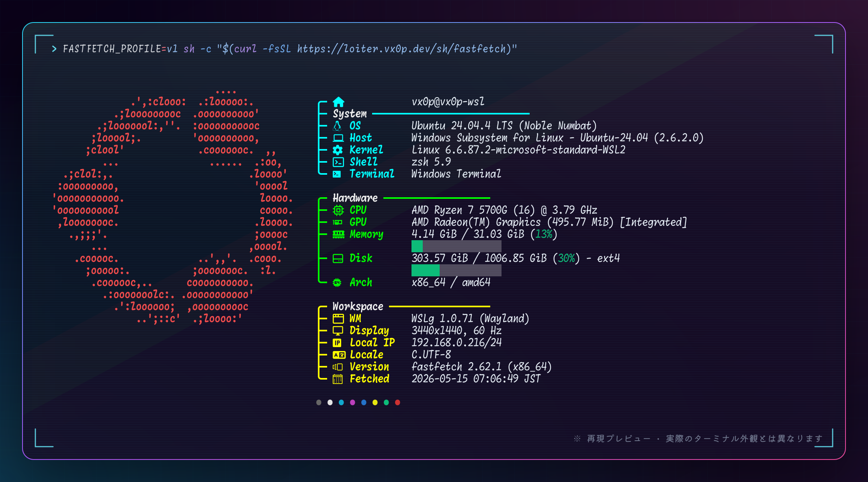868x482 pixels.
Task: Click the prompt icon next to Shell
Action: pos(338,162)
